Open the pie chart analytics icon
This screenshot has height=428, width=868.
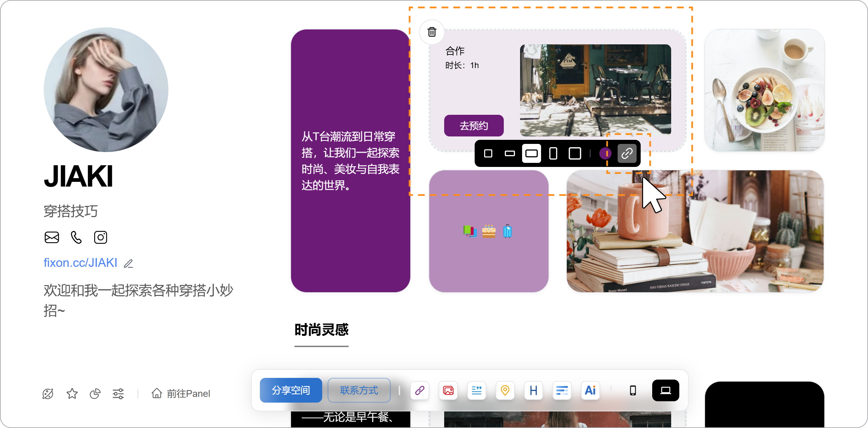pos(95,394)
